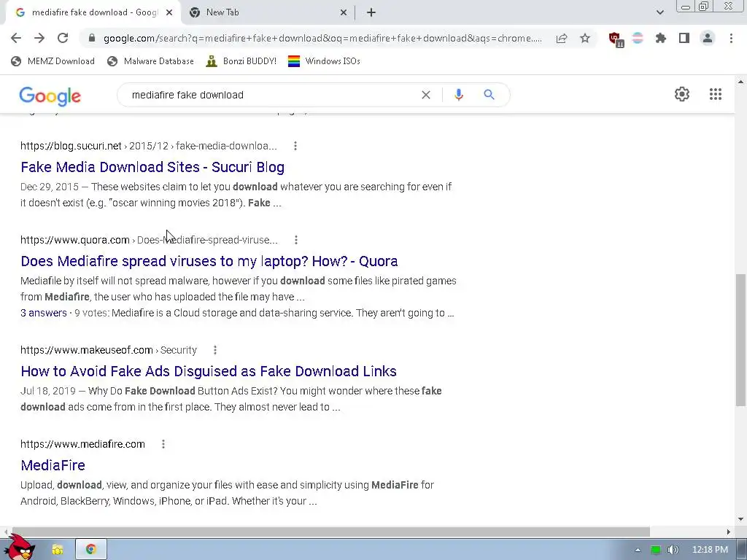This screenshot has height=560, width=747.
Task: Open options for makeuseof result
Action: point(215,350)
